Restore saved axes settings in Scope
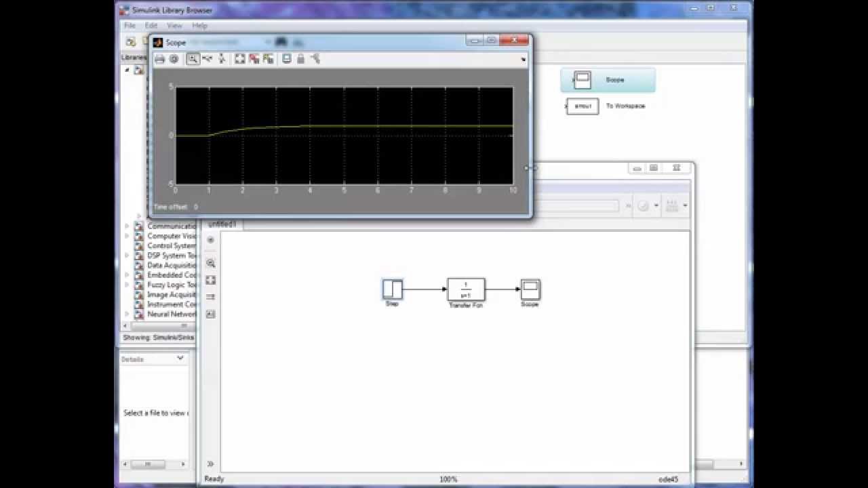This screenshot has height=488, width=868. tap(269, 59)
